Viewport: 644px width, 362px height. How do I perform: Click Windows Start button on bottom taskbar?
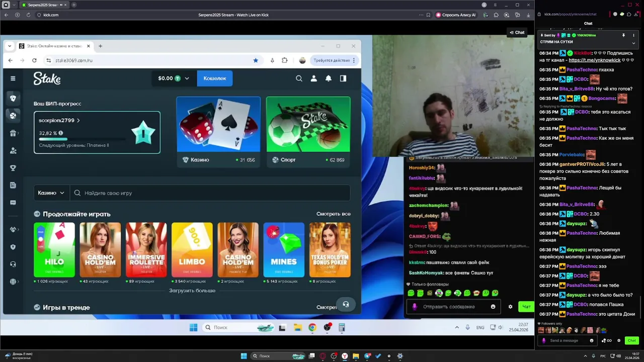coord(244,356)
